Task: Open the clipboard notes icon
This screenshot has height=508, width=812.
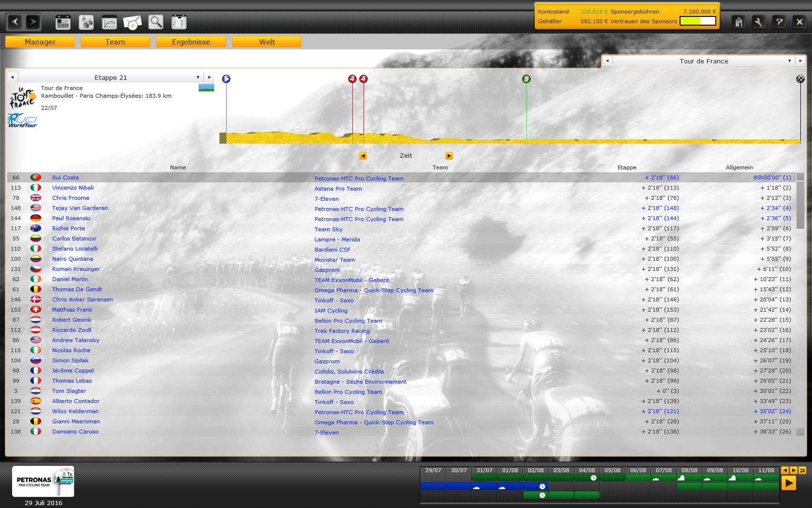Action: (179, 22)
